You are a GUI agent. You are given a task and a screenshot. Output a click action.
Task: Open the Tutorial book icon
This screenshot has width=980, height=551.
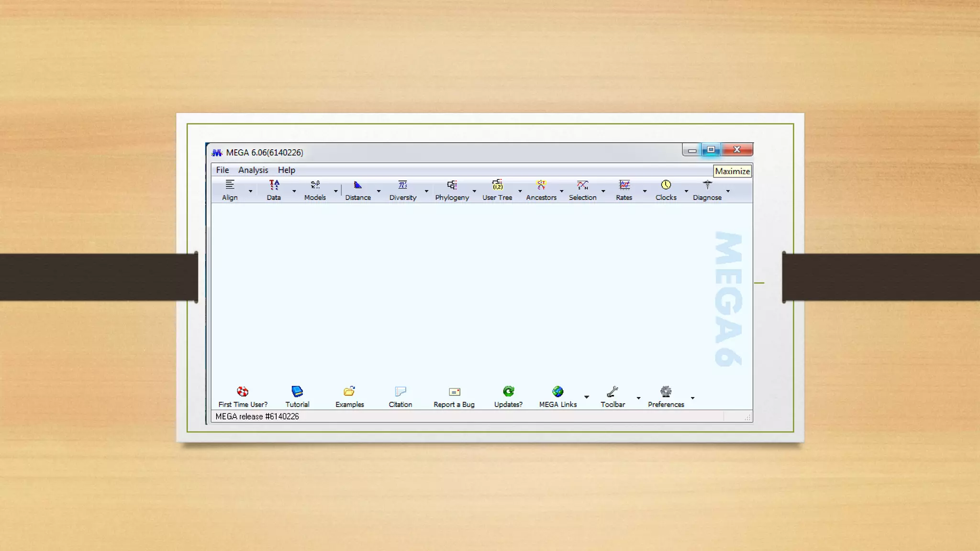[297, 392]
